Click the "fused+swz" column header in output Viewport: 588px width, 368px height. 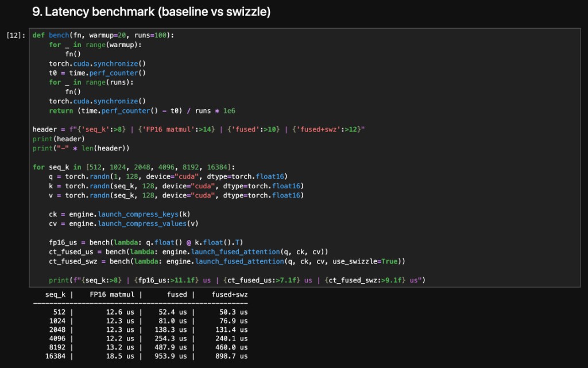point(230,295)
